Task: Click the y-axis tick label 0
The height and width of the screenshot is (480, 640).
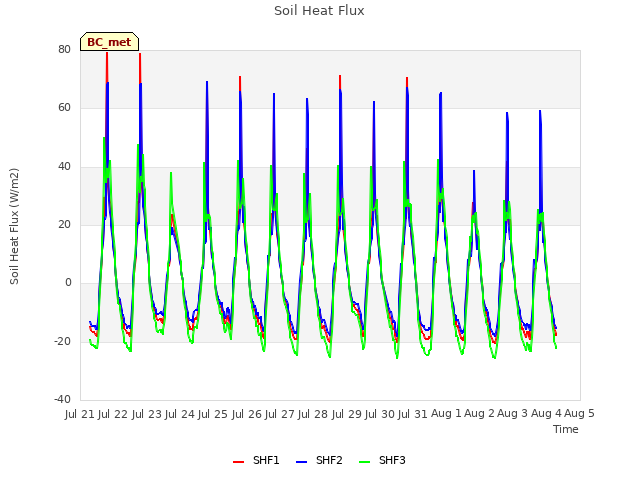Action: 68,283
